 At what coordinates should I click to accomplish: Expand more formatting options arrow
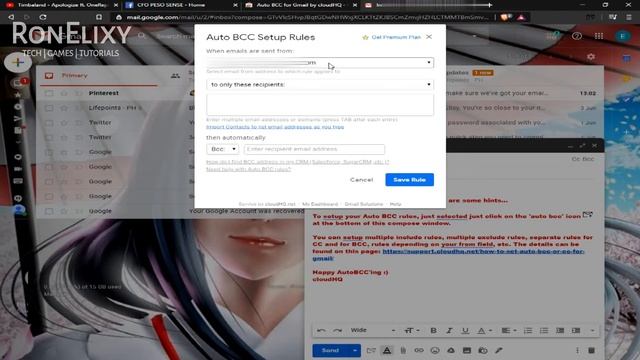click(x=592, y=330)
